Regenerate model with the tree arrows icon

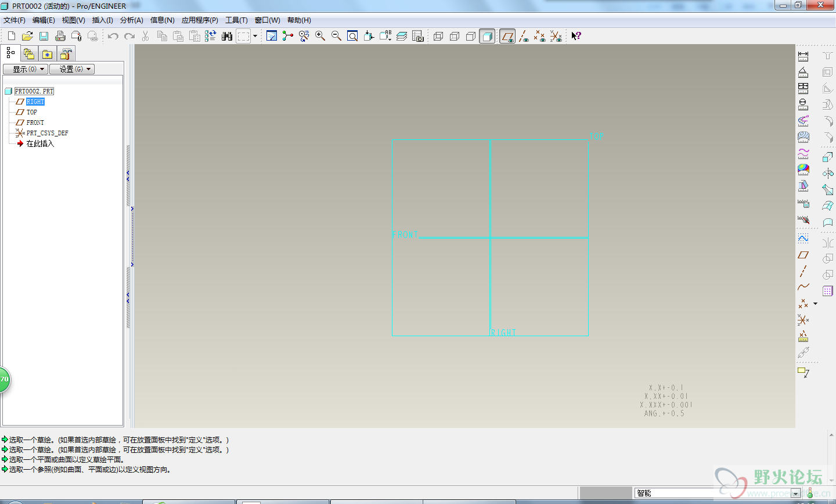tap(211, 36)
